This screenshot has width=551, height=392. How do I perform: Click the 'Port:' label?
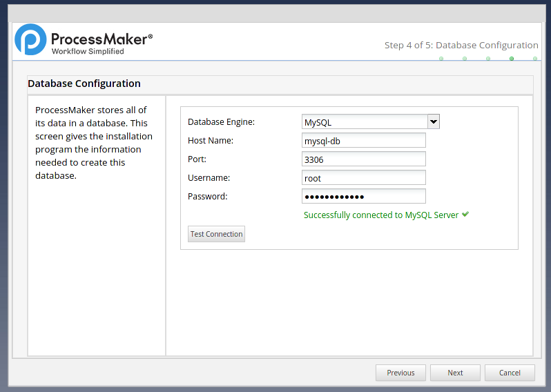click(197, 159)
